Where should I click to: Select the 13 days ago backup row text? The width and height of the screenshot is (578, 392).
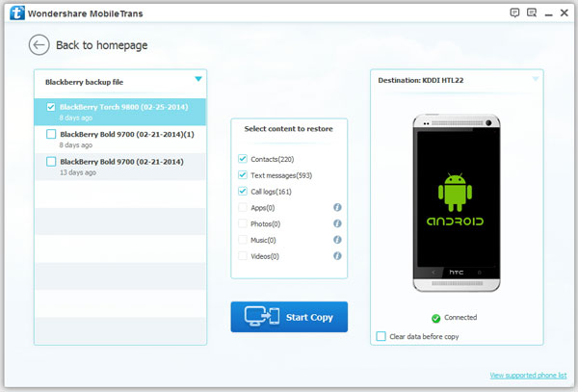[x=121, y=162]
